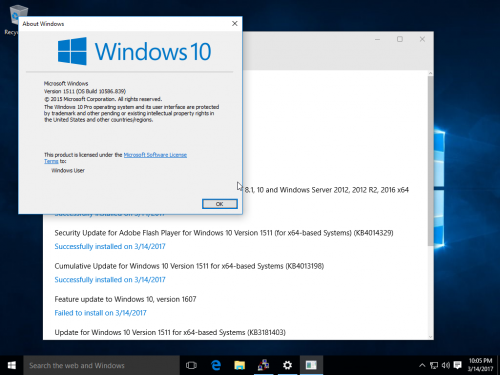This screenshot has height=375, width=500.
Task: Select the Version 1511 build text
Action: (85, 91)
